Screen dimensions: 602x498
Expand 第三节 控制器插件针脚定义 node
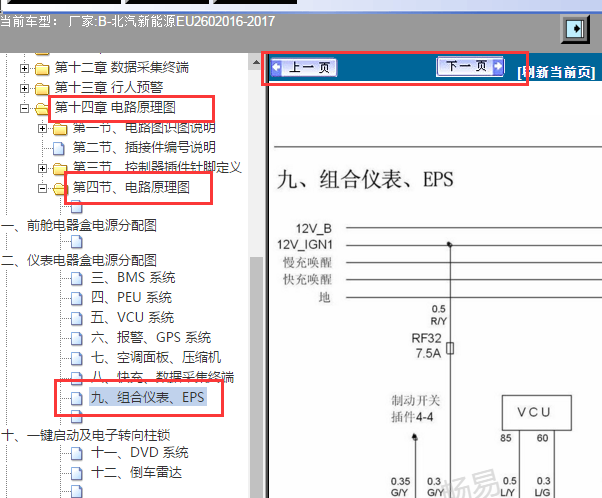(43, 168)
